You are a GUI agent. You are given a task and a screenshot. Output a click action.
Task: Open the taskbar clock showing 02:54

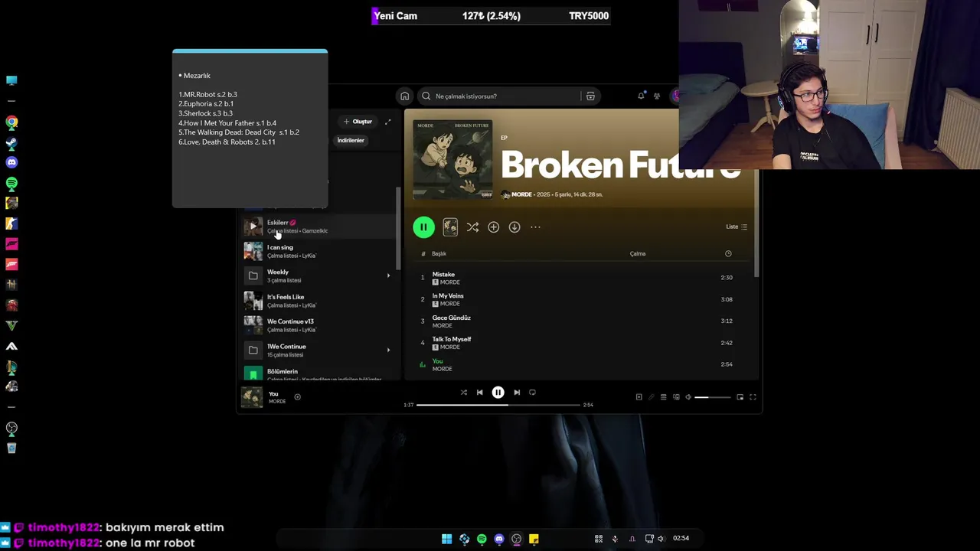681,538
